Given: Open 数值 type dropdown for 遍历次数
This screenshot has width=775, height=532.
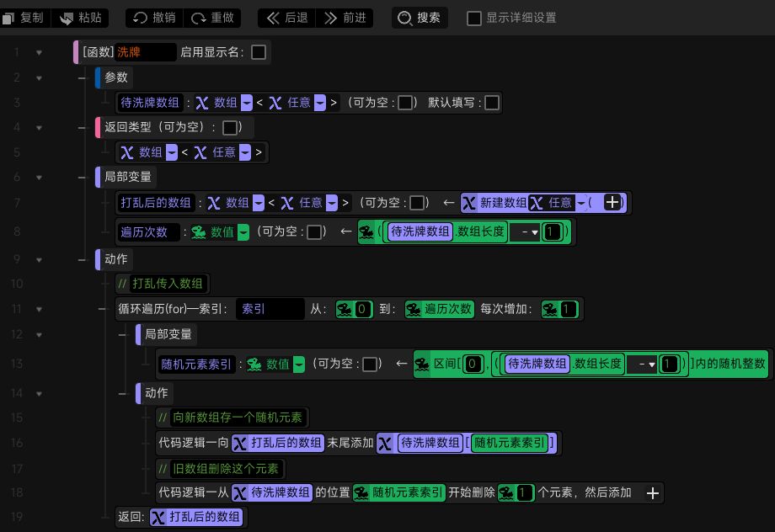Looking at the screenshot, I should [243, 232].
